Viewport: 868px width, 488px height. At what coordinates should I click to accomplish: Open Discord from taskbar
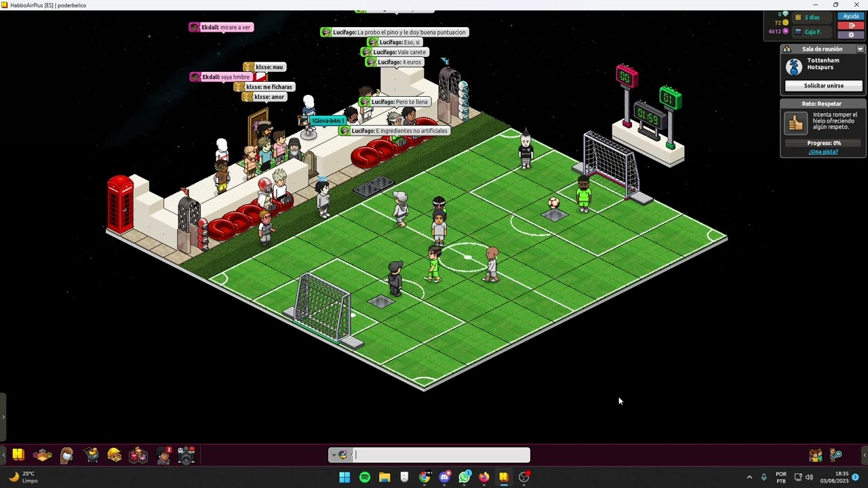point(444,477)
